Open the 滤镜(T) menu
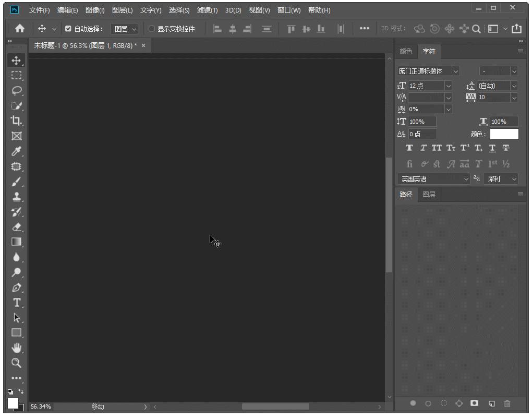The image size is (532, 419). point(207,10)
